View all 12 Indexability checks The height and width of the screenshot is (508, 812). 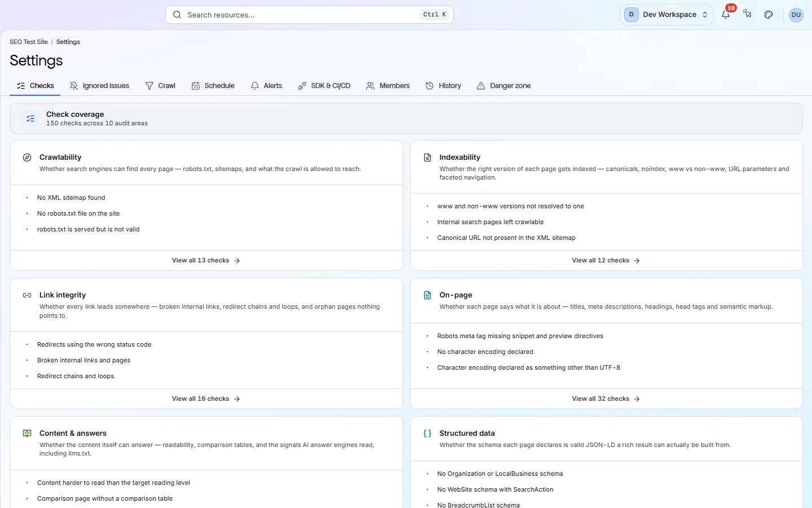(x=606, y=261)
